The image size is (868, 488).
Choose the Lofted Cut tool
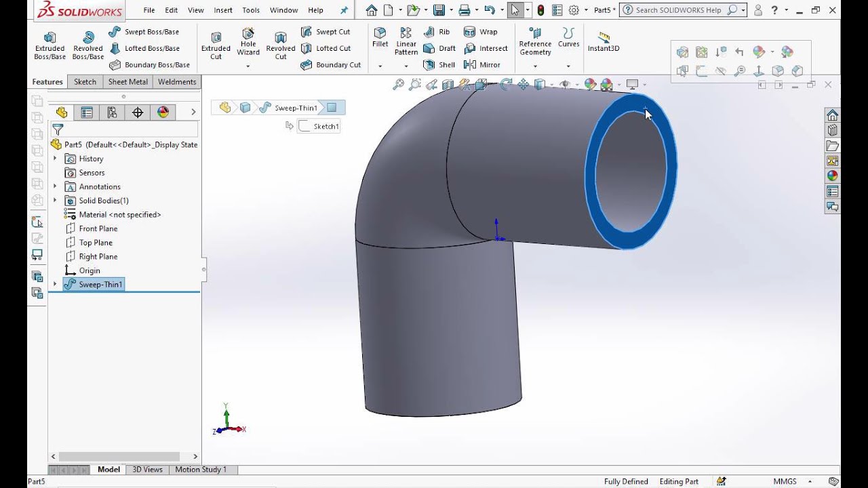[325, 48]
